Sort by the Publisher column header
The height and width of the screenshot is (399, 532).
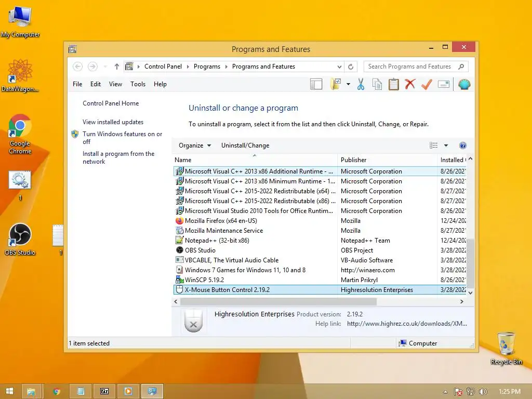[388, 160]
